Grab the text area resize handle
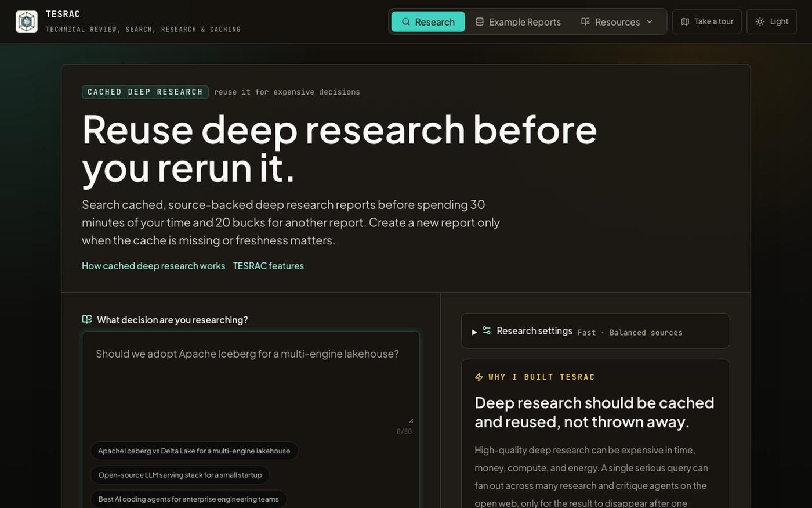Screen dimensions: 812x508 click(x=411, y=420)
